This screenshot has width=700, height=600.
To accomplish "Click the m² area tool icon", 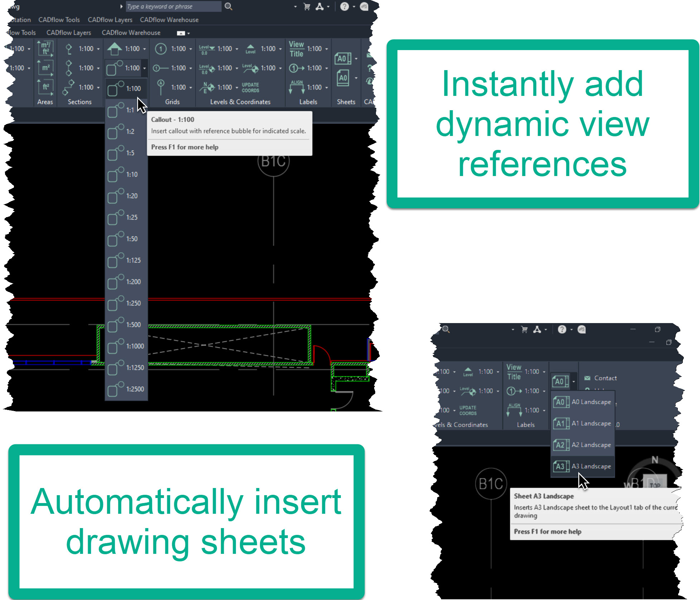I will (45, 68).
